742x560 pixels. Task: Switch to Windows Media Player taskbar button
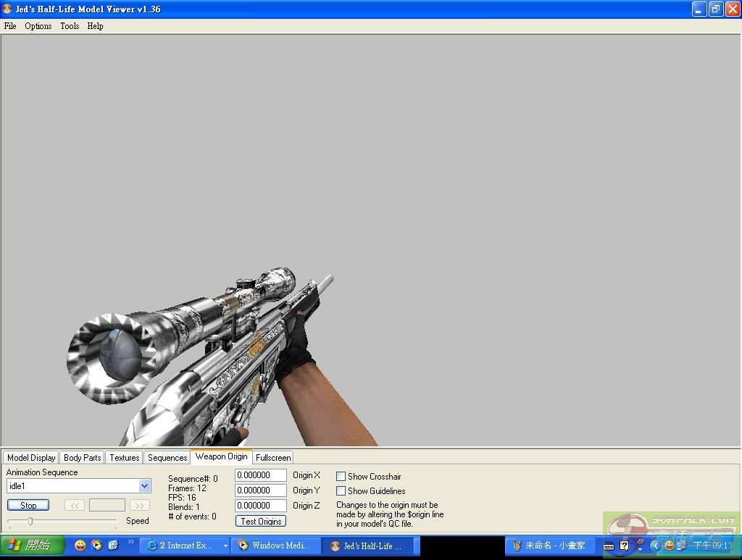tap(276, 546)
